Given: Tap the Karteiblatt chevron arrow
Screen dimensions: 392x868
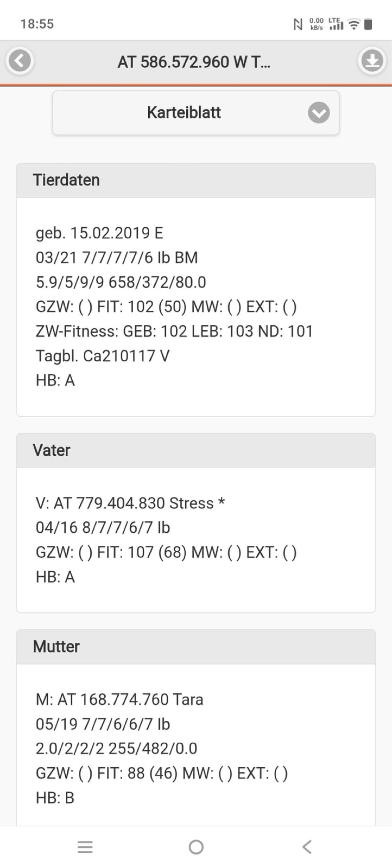Looking at the screenshot, I should 318,113.
